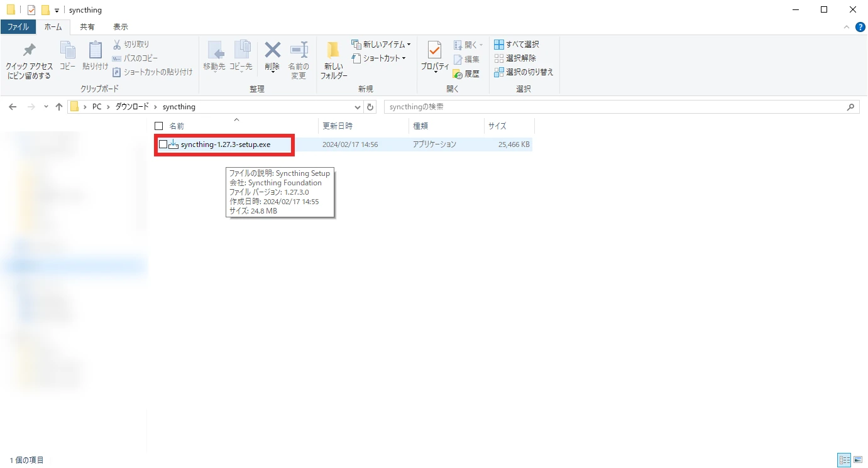
Task: Click the Copy (コピー) ribbon button
Action: click(67, 57)
